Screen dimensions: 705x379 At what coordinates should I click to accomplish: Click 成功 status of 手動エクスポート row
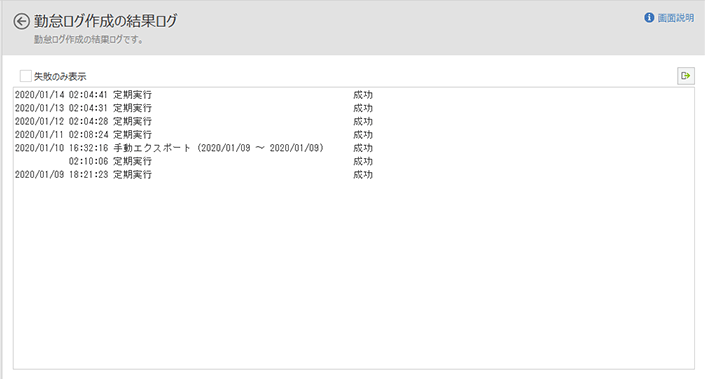(363, 148)
